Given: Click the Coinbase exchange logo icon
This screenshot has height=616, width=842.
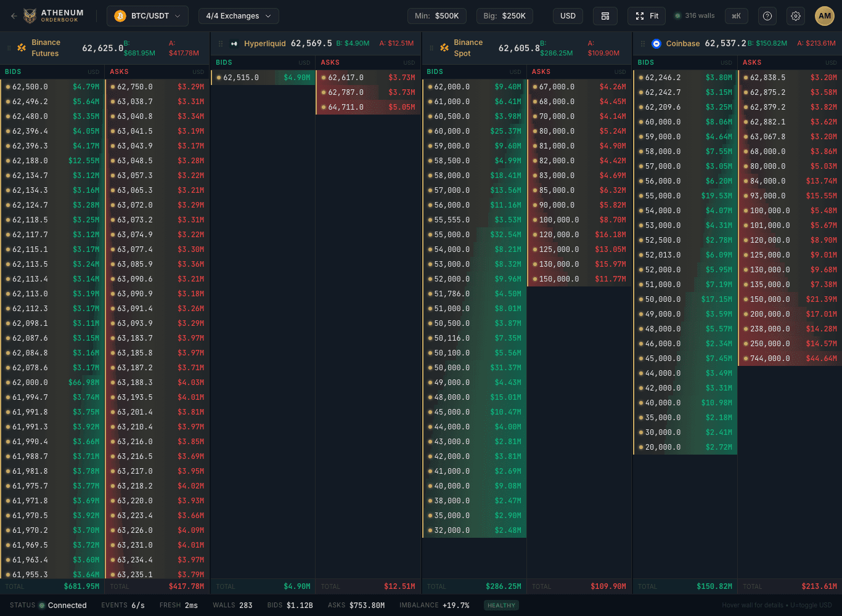Looking at the screenshot, I should point(656,44).
